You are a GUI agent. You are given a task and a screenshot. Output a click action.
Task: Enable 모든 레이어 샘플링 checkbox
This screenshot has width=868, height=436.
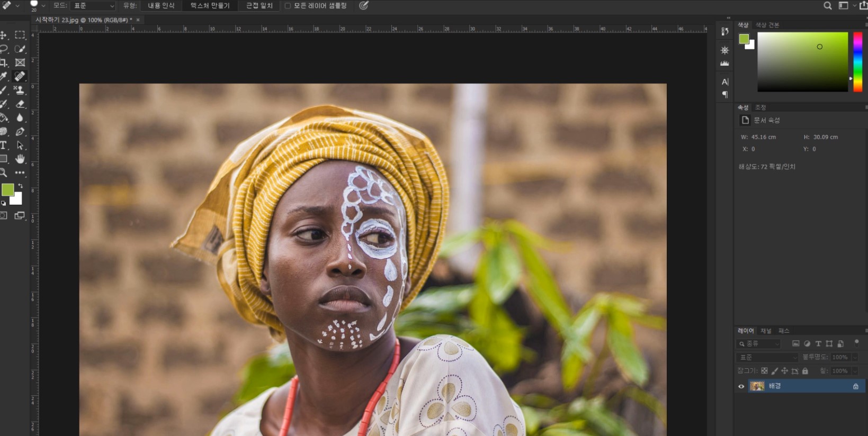coord(288,6)
